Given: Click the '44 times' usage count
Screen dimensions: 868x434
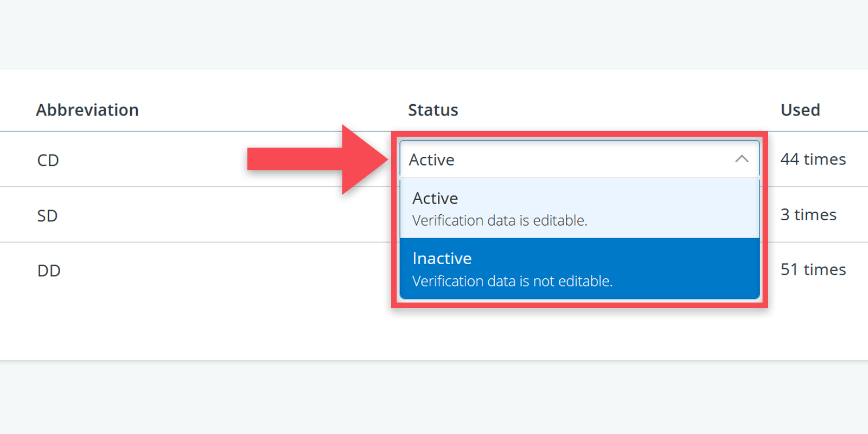Looking at the screenshot, I should (813, 159).
